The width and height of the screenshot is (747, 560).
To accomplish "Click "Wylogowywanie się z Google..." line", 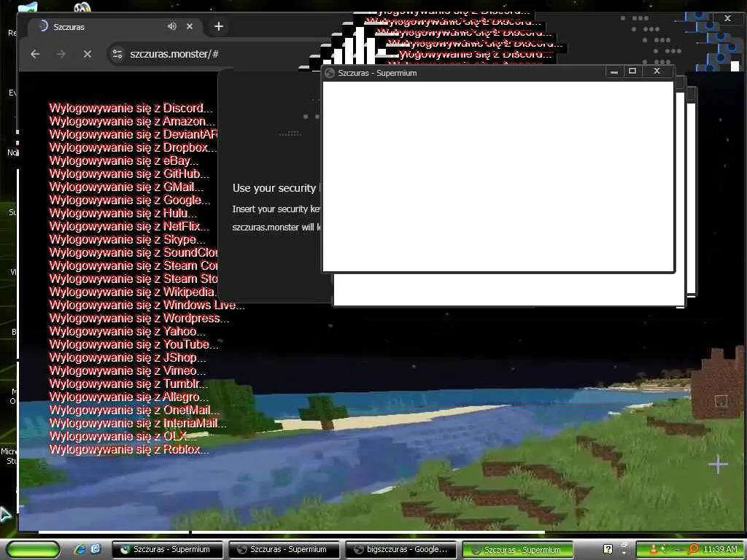I will [x=130, y=200].
